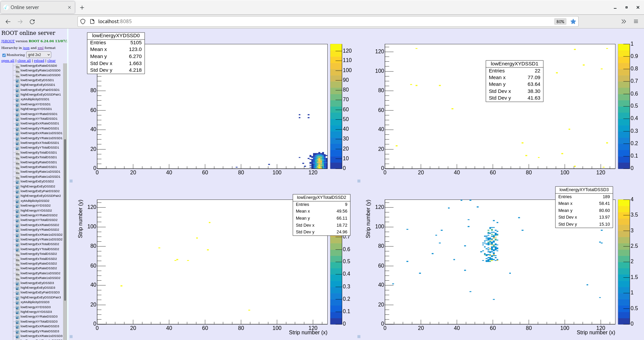Bookmark this page using the star icon
Image resolution: width=644 pixels, height=340 pixels.
point(573,21)
